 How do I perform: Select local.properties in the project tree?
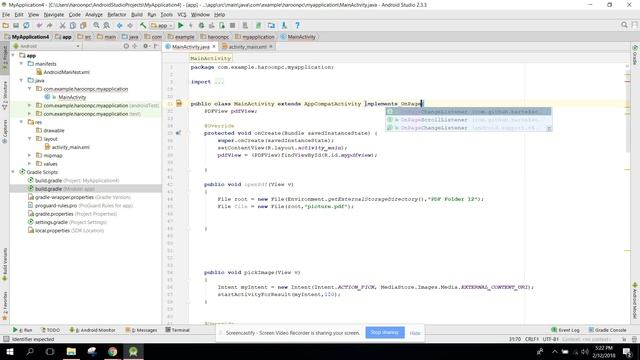[x=52, y=230]
